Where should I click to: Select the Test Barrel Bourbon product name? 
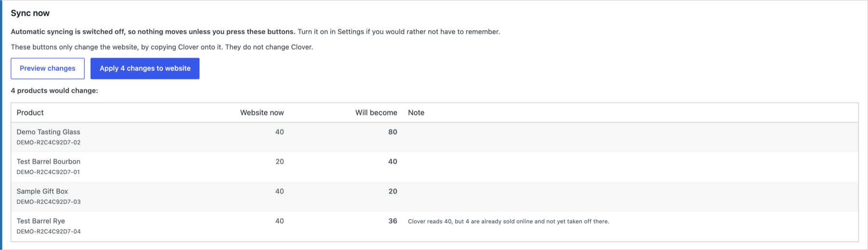(x=48, y=161)
